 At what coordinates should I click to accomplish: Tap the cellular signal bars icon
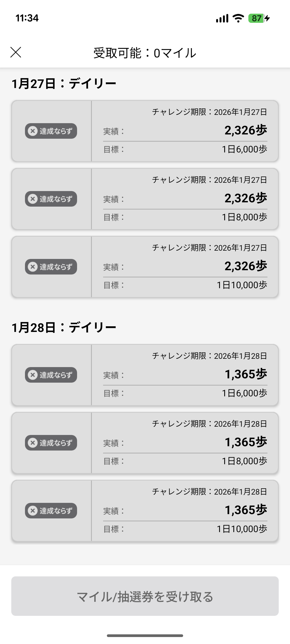pos(222,18)
